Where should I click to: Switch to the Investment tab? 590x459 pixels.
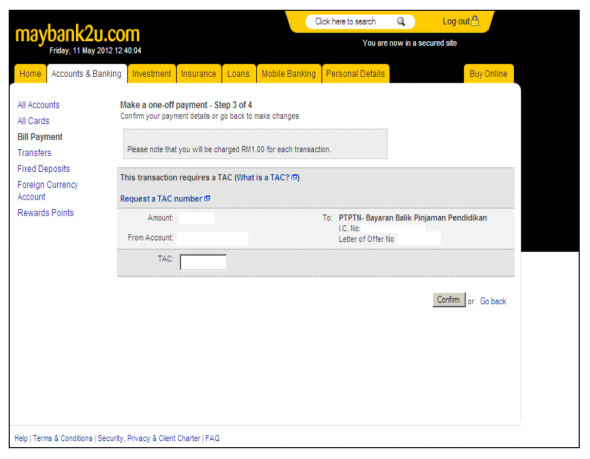(152, 74)
